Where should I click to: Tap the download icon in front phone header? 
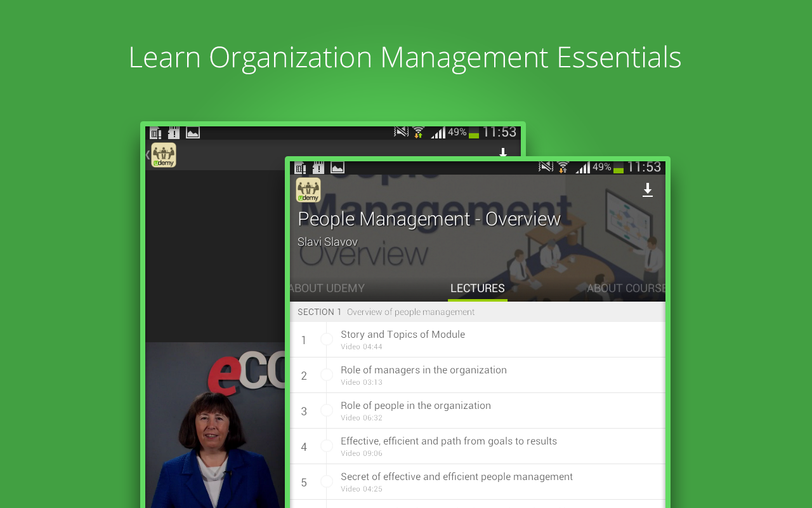648,190
